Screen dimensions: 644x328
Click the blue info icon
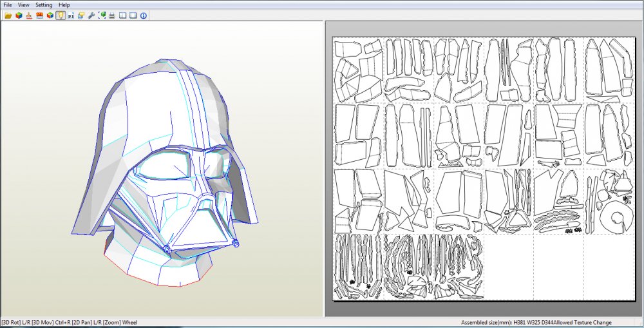click(144, 15)
